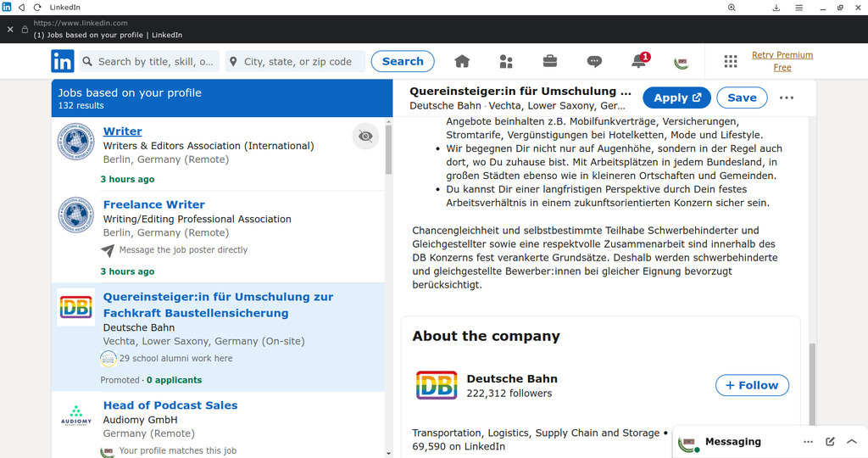
Task: Compose a new message in Messaging panel
Action: coord(831,442)
